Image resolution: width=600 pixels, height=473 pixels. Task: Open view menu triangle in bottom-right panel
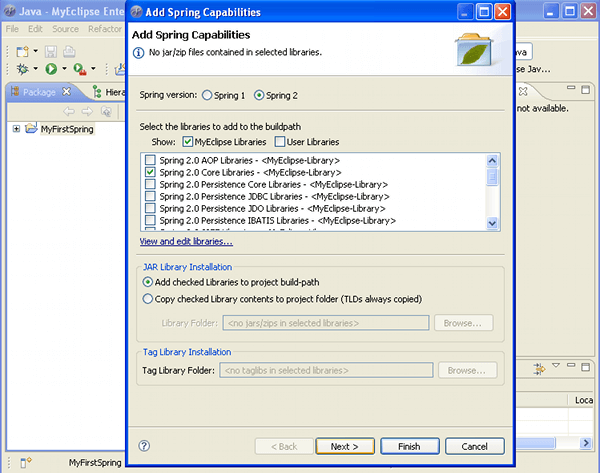tap(556, 365)
